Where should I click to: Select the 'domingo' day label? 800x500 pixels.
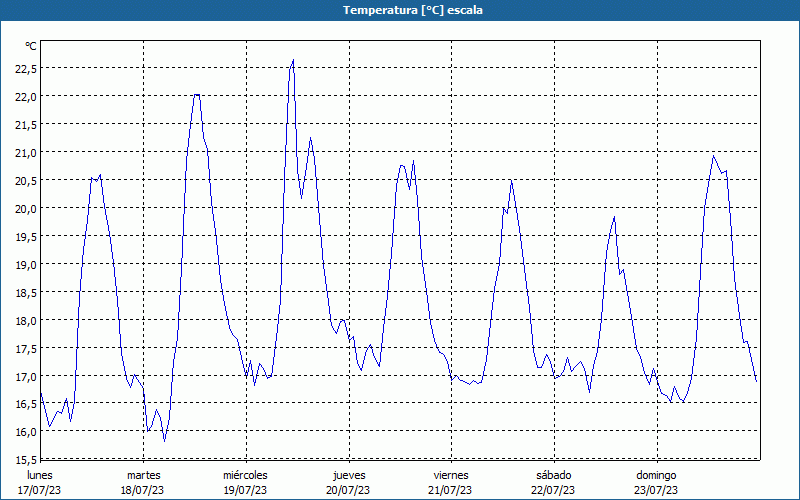656,476
